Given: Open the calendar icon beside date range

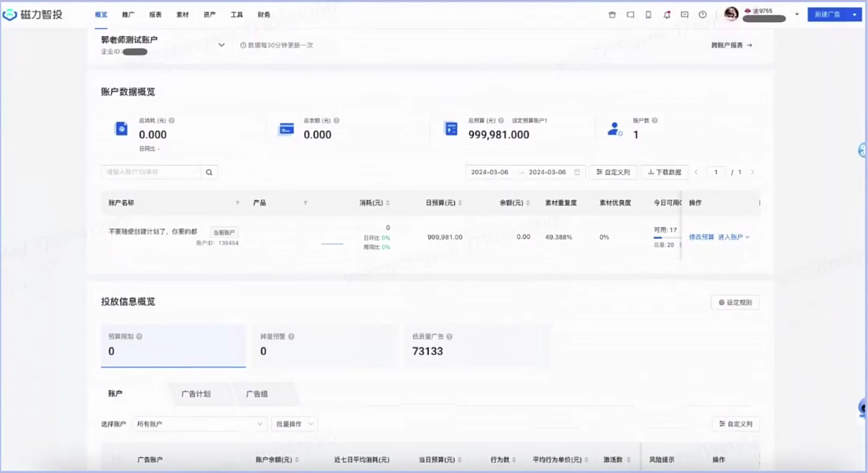Looking at the screenshot, I should pos(576,171).
